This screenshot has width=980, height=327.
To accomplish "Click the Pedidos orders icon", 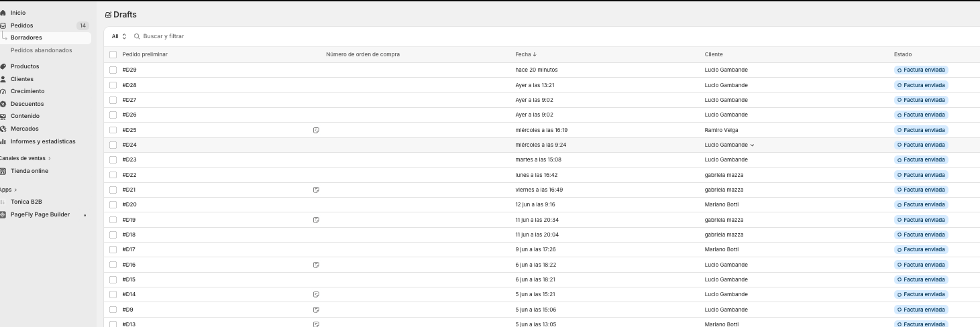I will tap(3, 25).
